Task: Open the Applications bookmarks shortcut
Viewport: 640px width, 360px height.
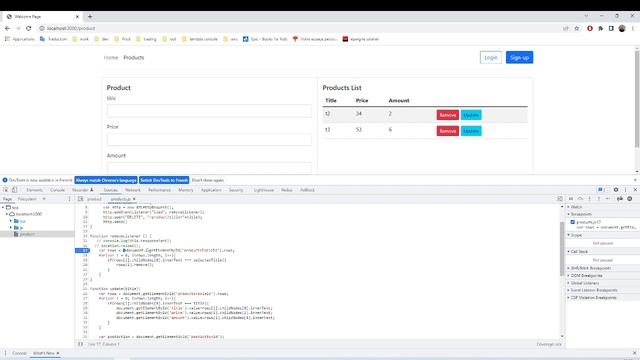Action: click(x=20, y=39)
